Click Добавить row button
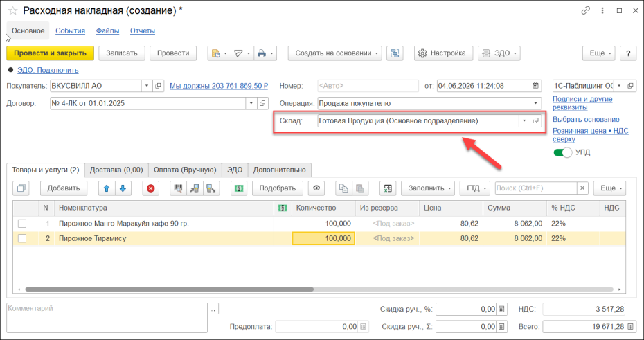This screenshot has width=644, height=340. click(x=63, y=188)
